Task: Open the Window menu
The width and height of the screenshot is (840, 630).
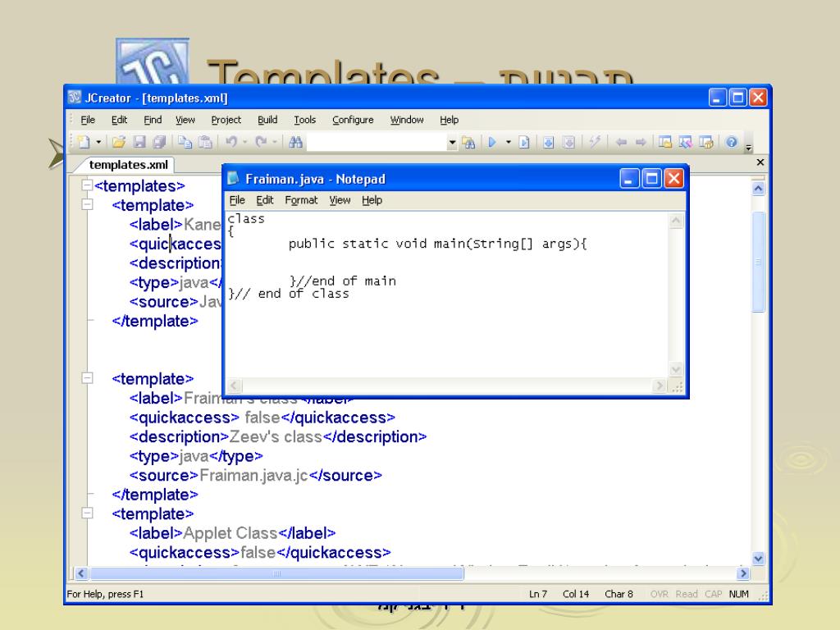Action: click(407, 120)
